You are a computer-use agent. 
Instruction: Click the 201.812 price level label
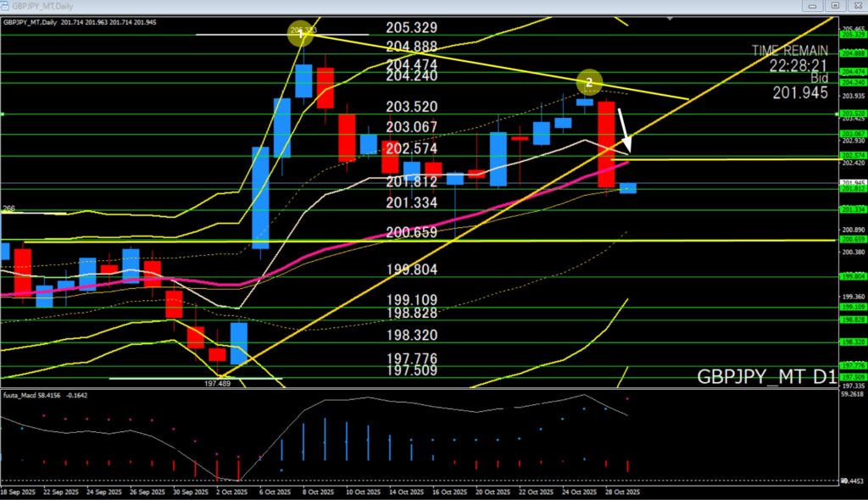tap(411, 181)
